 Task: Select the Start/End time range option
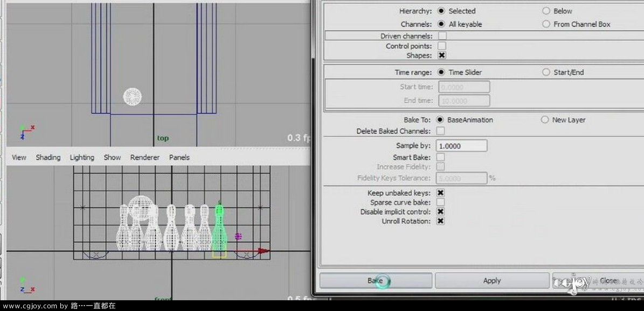(546, 72)
